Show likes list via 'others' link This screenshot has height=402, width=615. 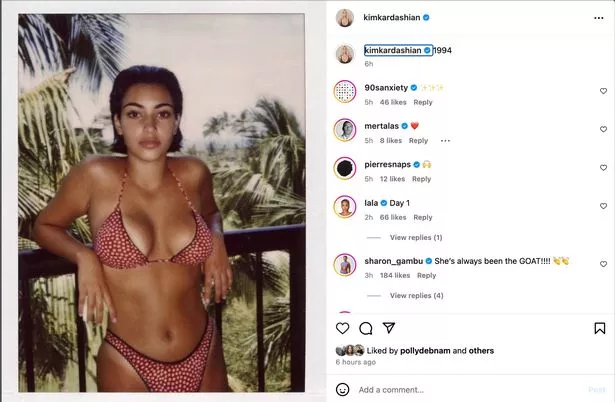(x=481, y=351)
